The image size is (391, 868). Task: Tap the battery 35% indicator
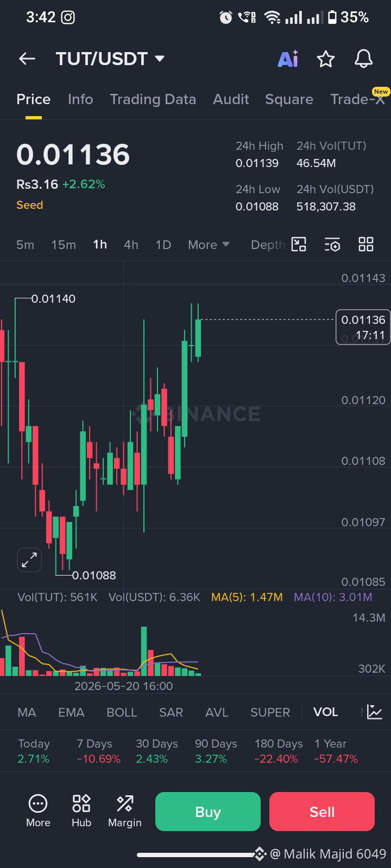pyautogui.click(x=348, y=17)
